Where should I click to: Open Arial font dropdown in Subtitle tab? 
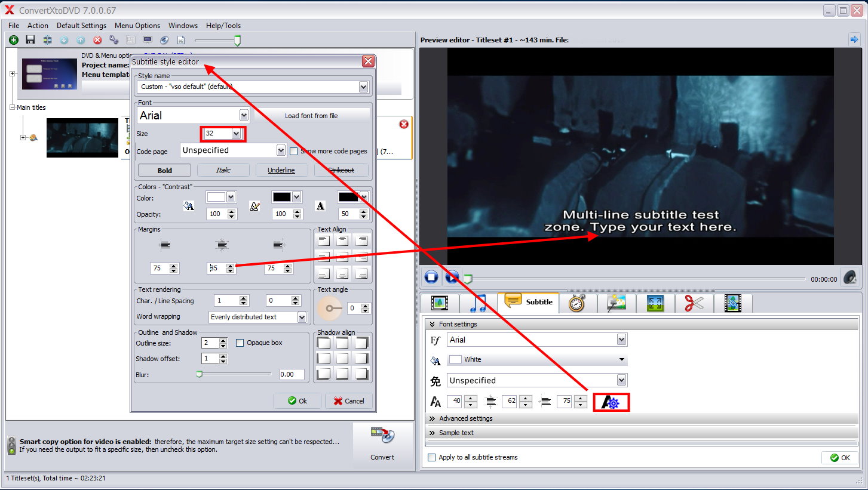tap(622, 340)
